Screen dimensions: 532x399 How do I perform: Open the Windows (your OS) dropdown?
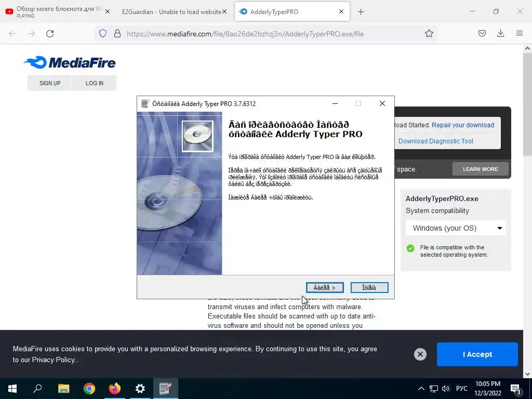[x=456, y=228]
